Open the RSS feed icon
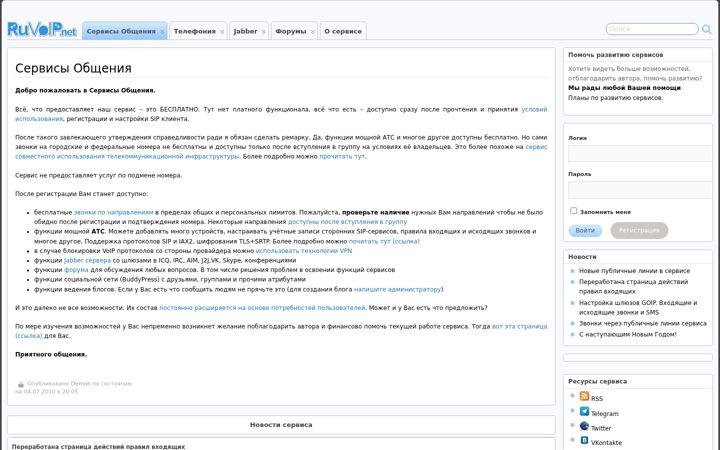 (x=584, y=396)
